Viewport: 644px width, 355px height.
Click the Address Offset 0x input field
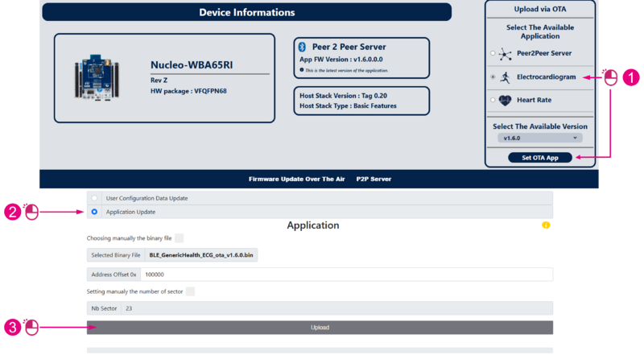pyautogui.click(x=347, y=275)
